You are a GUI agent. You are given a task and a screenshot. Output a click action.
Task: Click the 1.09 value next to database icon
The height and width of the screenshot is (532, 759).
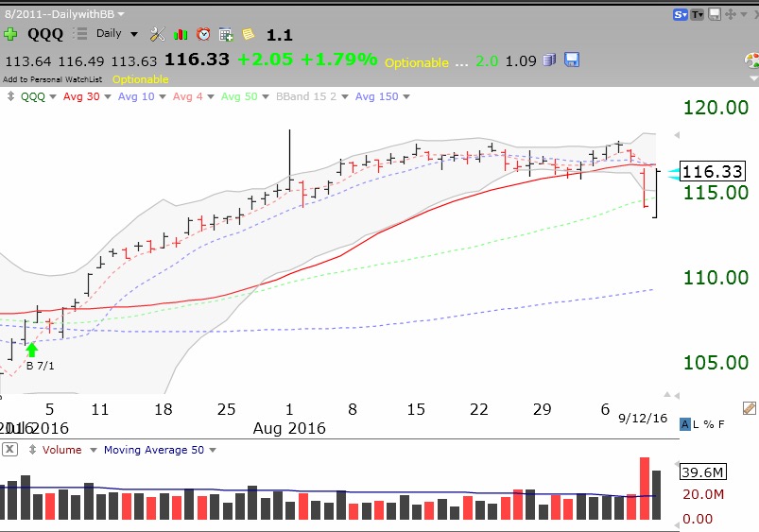[521, 61]
